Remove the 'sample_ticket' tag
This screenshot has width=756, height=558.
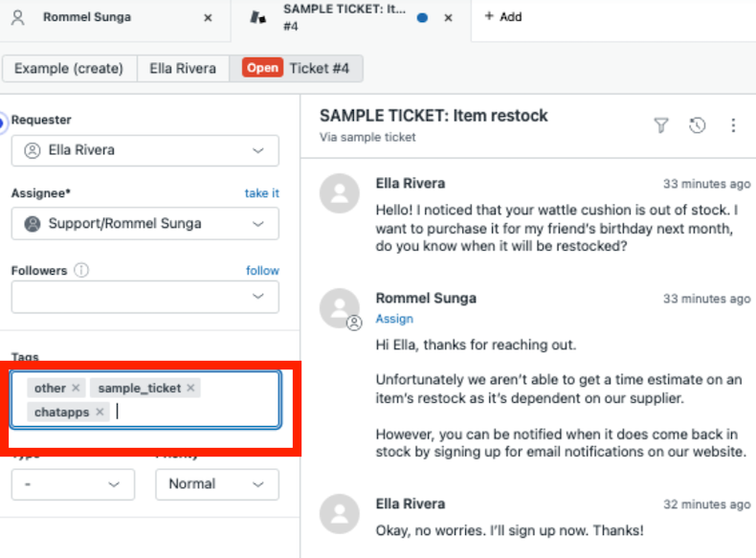[x=191, y=389]
